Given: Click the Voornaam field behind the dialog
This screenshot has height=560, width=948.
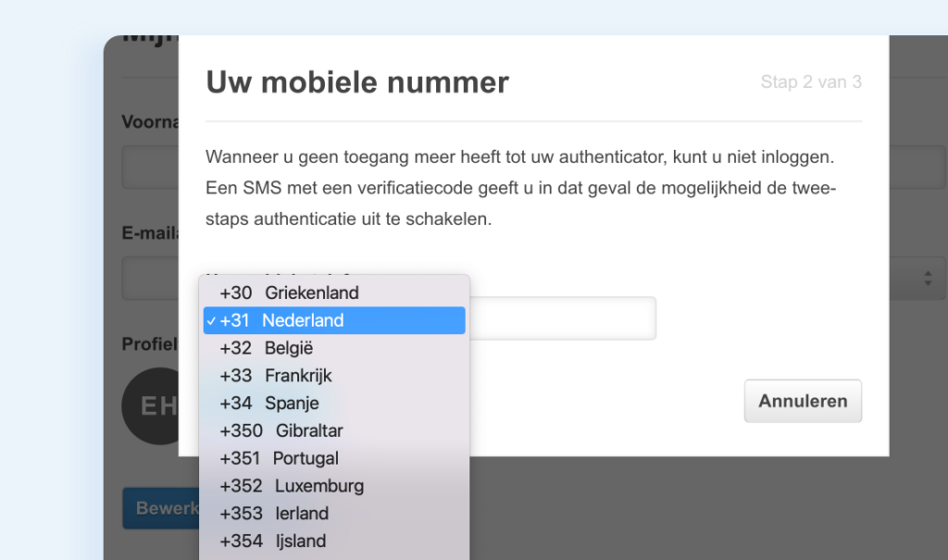Looking at the screenshot, I should coord(150,171).
